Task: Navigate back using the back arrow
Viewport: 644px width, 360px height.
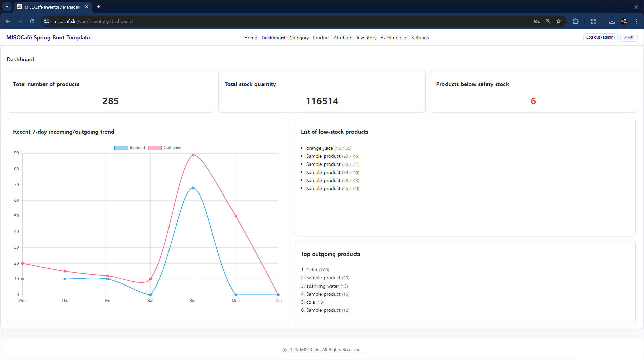Action: click(x=8, y=21)
